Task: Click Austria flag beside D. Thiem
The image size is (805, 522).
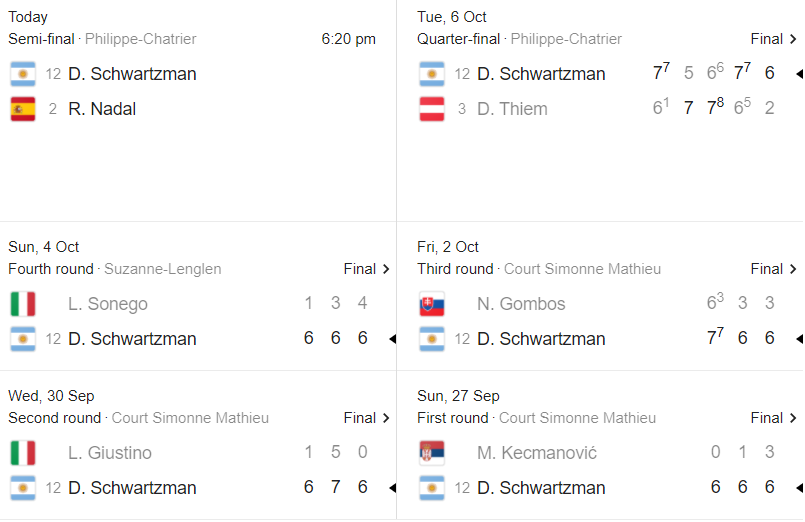Action: pos(432,109)
